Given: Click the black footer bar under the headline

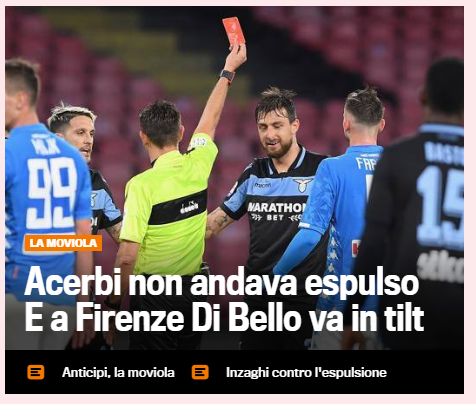Looking at the screenshot, I should tap(234, 372).
